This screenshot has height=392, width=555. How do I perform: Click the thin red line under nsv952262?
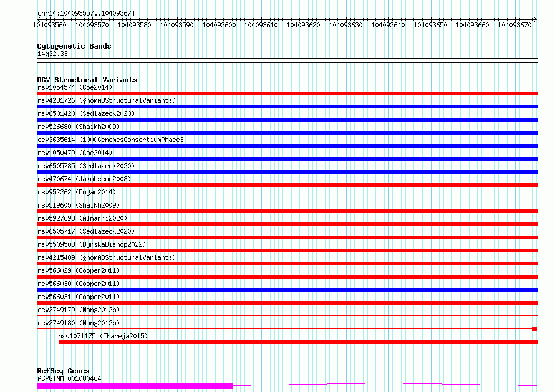(x=287, y=198)
